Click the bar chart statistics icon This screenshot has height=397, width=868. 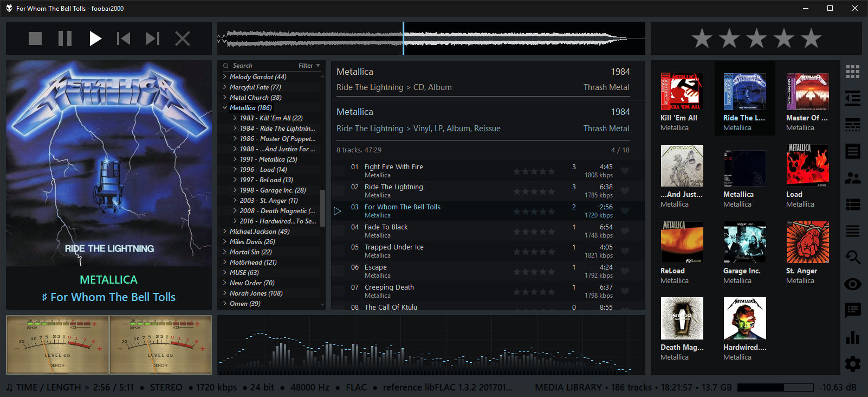coord(852,337)
